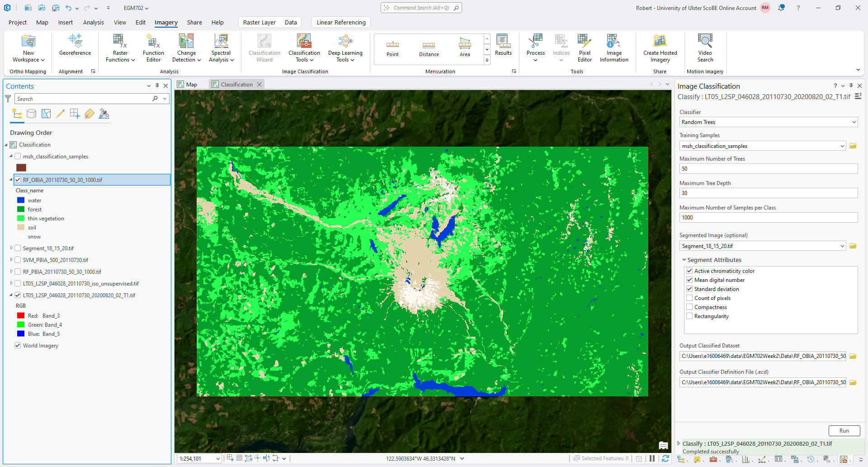
Task: Select the Distance mensuration tool
Action: [x=429, y=49]
